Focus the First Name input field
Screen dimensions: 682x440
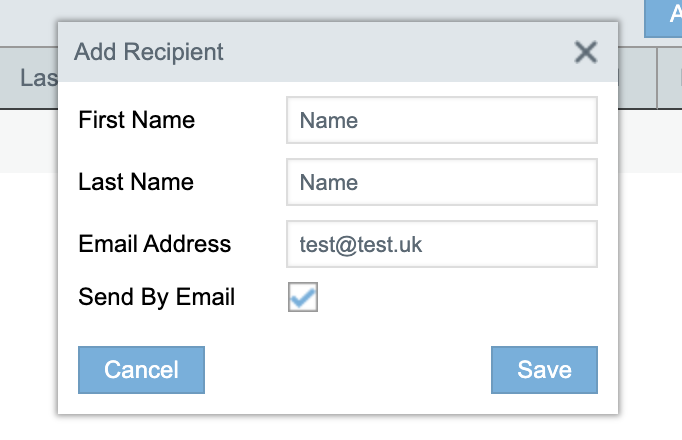point(441,121)
